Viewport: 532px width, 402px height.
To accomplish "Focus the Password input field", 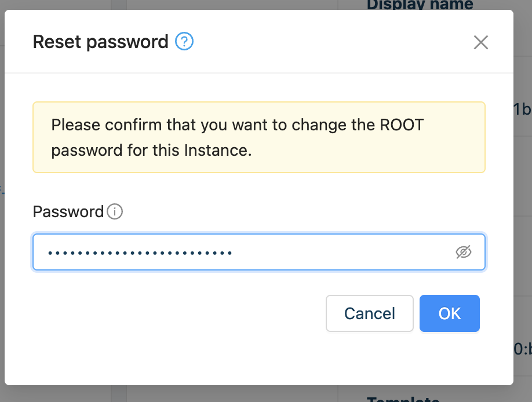I will [x=259, y=252].
